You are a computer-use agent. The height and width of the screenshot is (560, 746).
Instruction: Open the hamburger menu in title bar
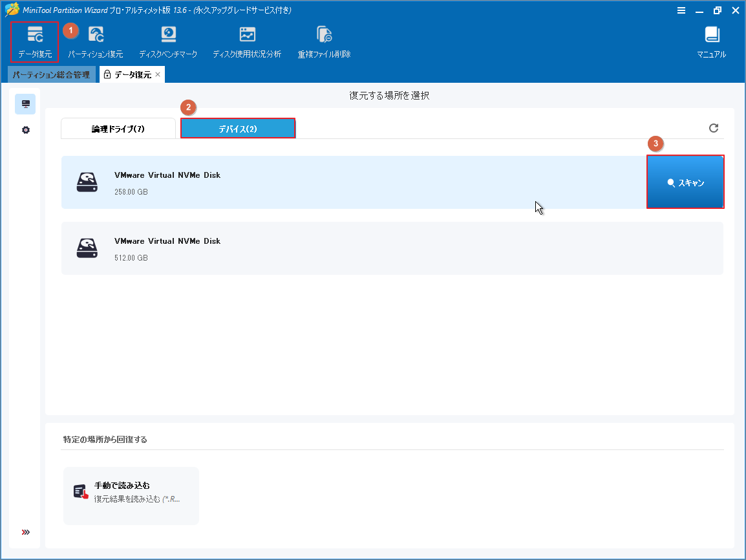(681, 10)
